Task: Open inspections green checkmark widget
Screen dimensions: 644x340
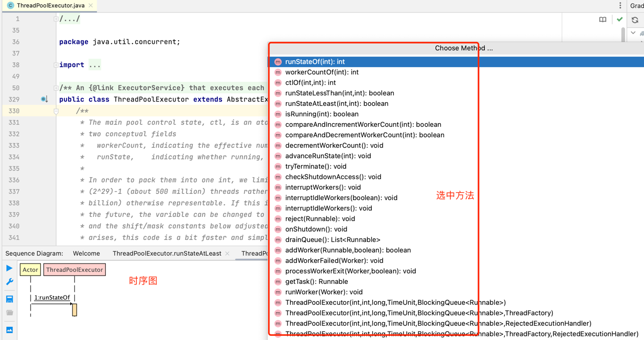Action: pos(619,19)
